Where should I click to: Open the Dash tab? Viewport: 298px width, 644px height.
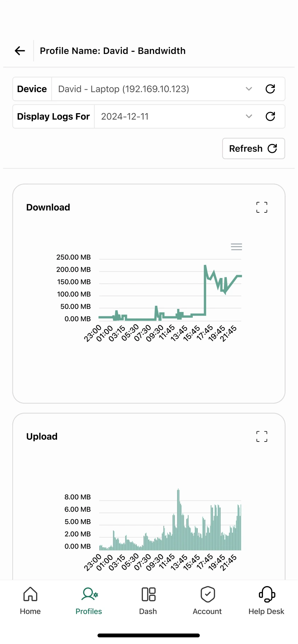tap(148, 601)
